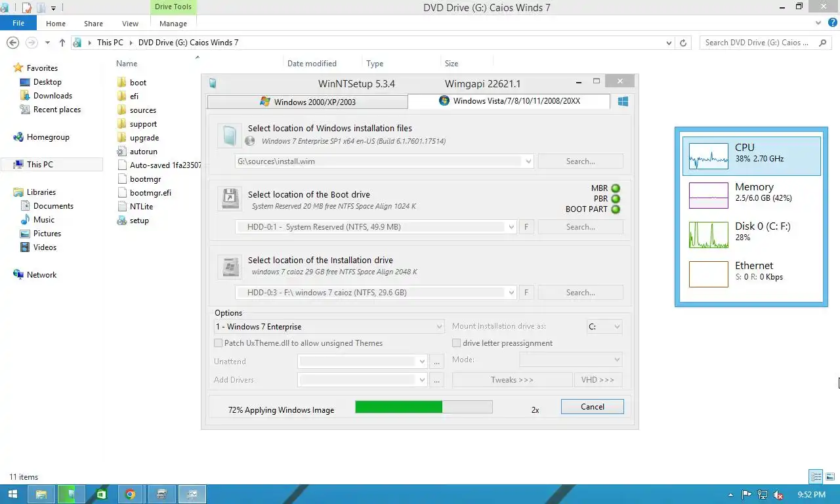Click the Properties quick access toolbar icon
The width and height of the screenshot is (840, 504).
[x=27, y=8]
